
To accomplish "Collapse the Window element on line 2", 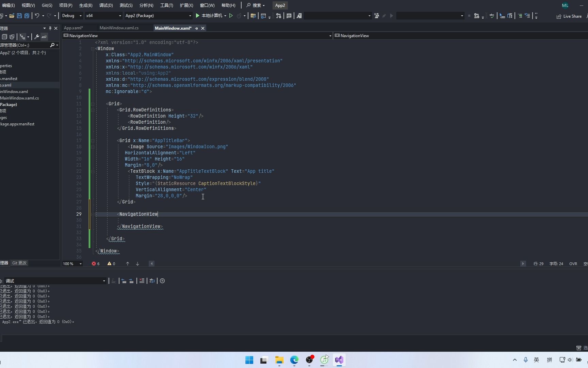I will tap(93, 49).
